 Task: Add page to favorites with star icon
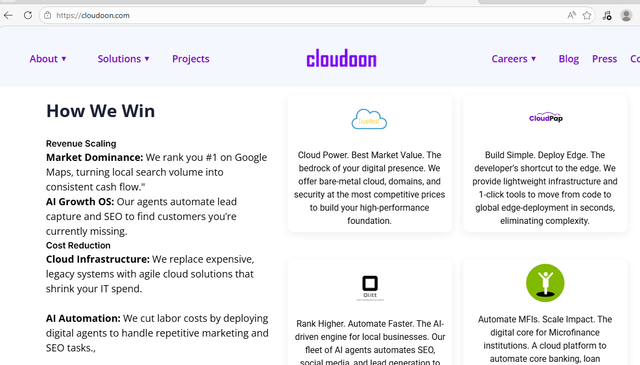[587, 16]
